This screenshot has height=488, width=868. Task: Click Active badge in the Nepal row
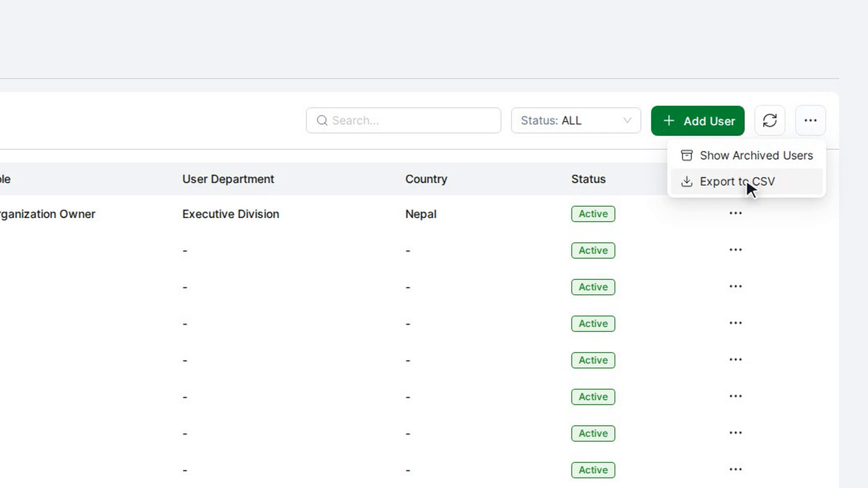pyautogui.click(x=593, y=214)
